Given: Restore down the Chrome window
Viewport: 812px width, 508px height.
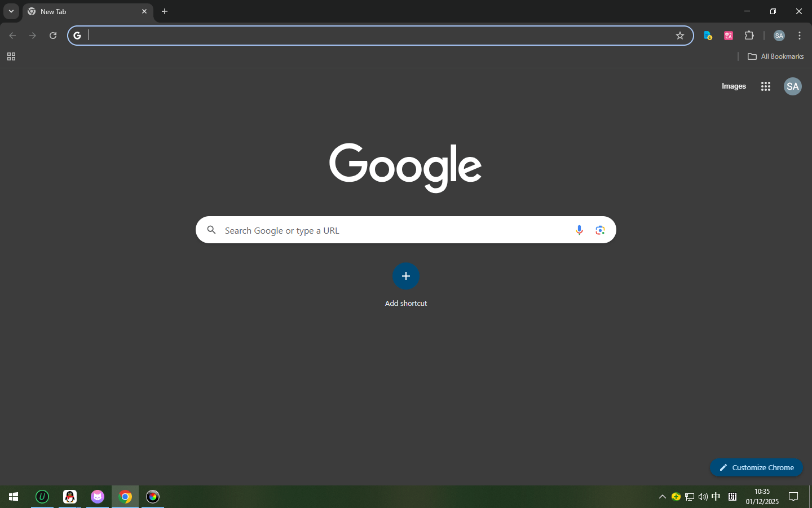Looking at the screenshot, I should pyautogui.click(x=773, y=11).
